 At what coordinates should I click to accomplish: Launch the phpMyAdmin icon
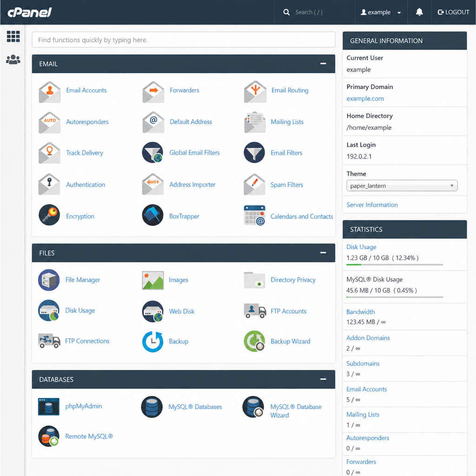[x=48, y=406]
